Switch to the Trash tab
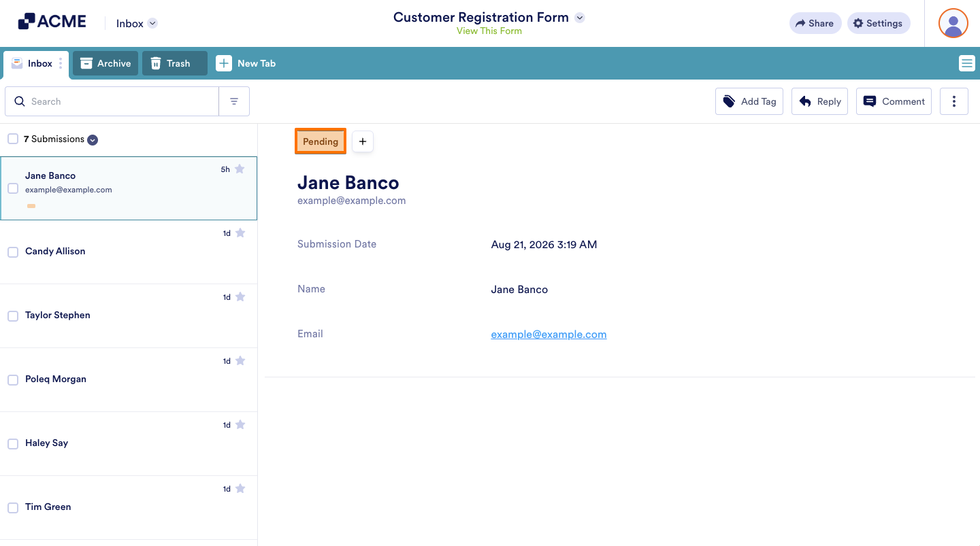980x546 pixels. [175, 63]
